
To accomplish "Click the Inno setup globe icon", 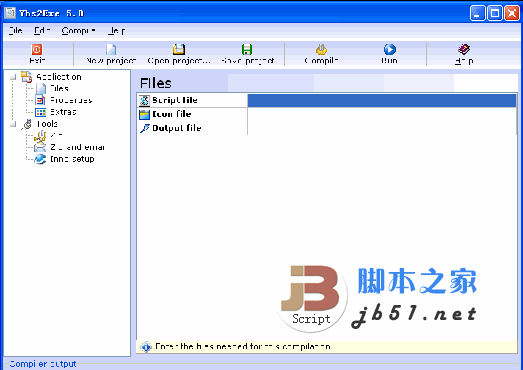I will [40, 159].
